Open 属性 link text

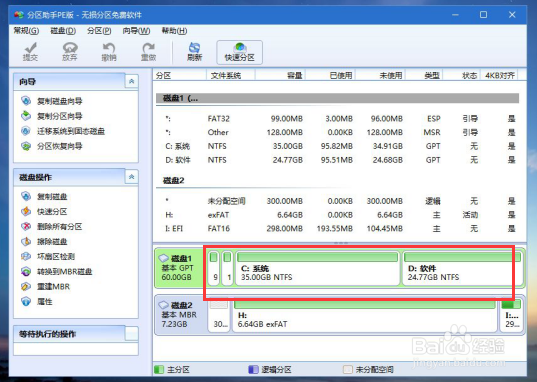point(45,302)
